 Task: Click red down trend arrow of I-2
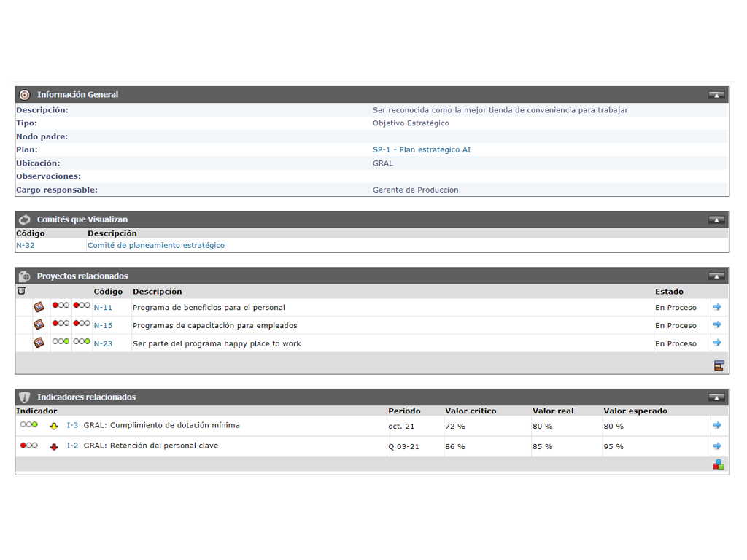pos(54,447)
